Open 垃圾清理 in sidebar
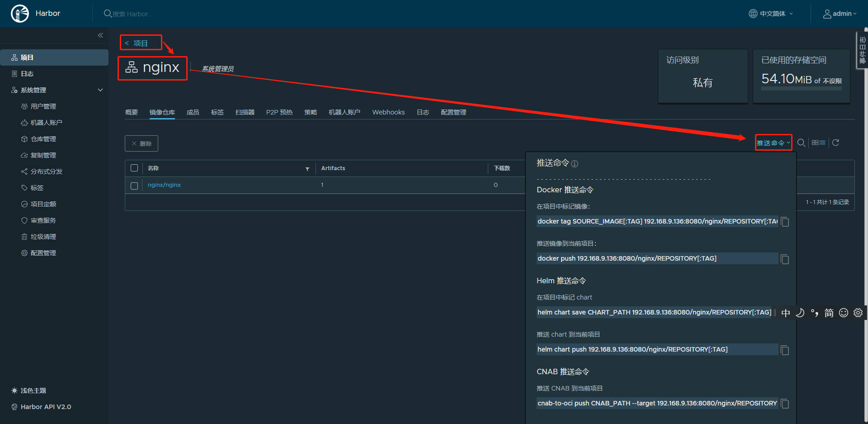Screen dimensions: 868x424 click(43, 237)
